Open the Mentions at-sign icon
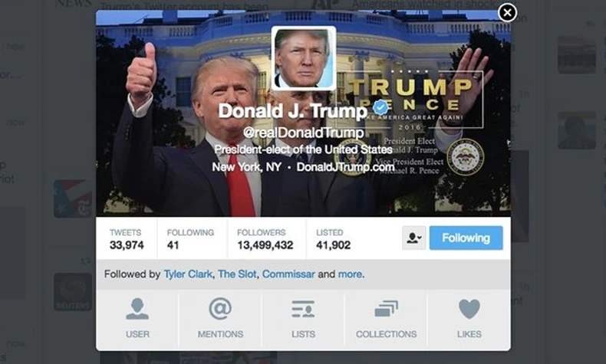The width and height of the screenshot is (606, 364). (x=220, y=309)
